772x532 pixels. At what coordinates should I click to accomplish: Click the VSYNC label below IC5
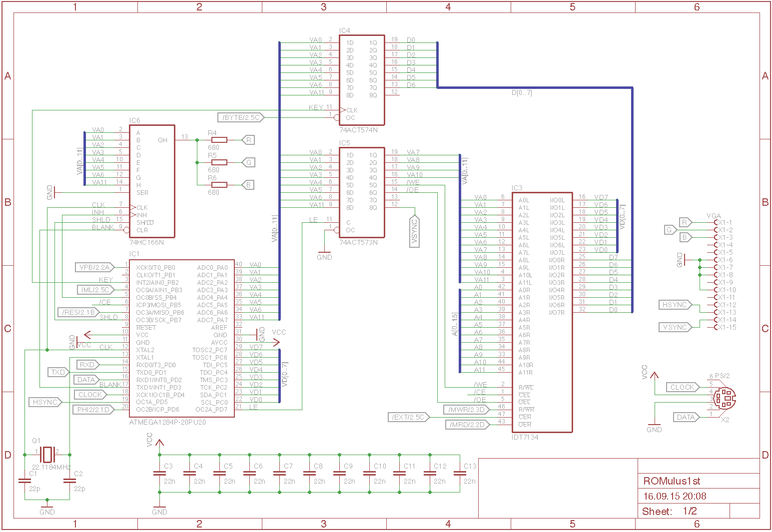(x=414, y=232)
